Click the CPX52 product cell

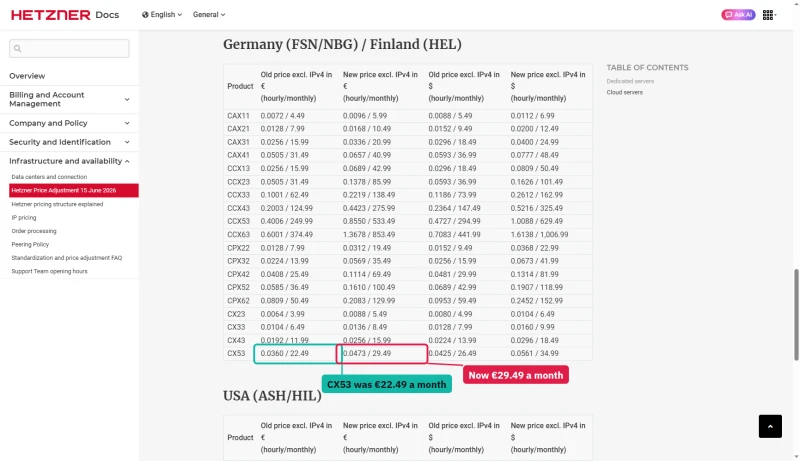pos(238,287)
